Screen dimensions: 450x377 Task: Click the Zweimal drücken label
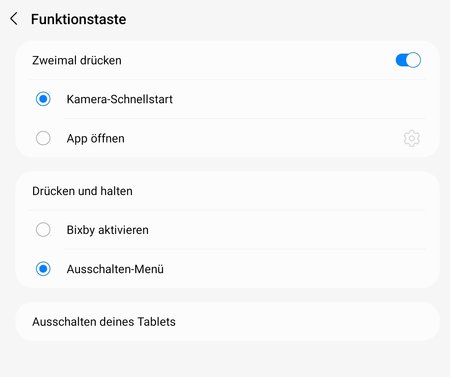77,60
